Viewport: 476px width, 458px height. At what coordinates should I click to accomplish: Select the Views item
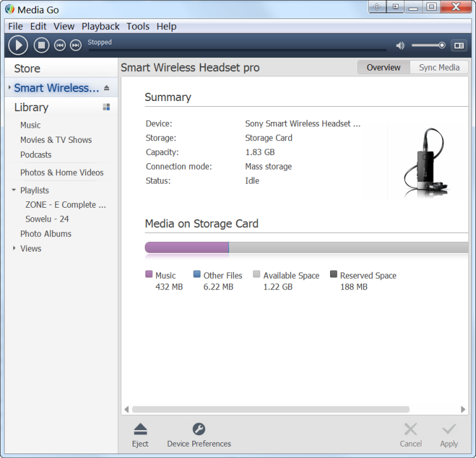[x=30, y=248]
